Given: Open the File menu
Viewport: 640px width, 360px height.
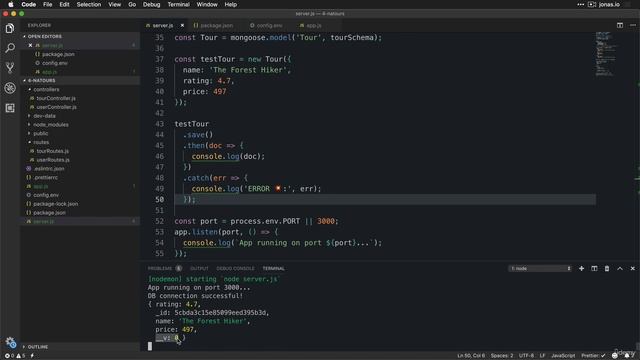Looking at the screenshot, I should (x=48, y=4).
